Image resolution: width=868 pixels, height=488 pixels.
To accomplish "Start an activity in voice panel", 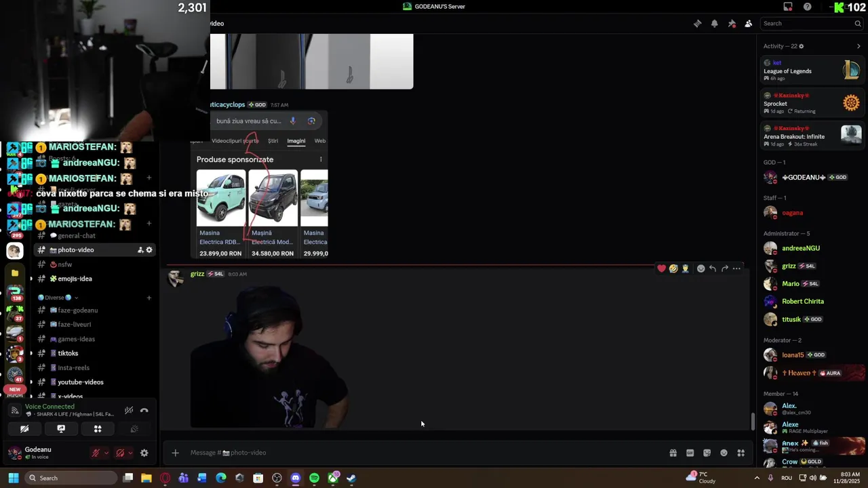I will point(98,429).
